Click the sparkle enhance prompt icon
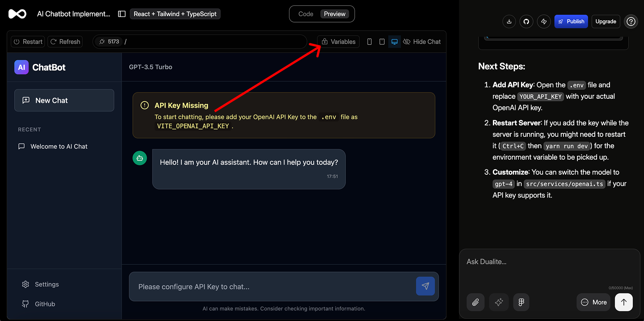 pyautogui.click(x=499, y=302)
